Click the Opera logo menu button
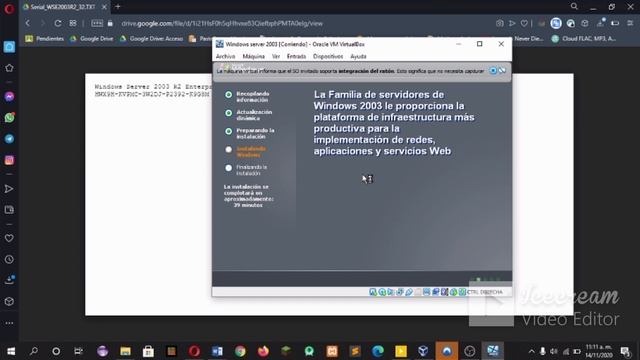Screen dimensions: 640x360 pyautogui.click(x=9, y=9)
